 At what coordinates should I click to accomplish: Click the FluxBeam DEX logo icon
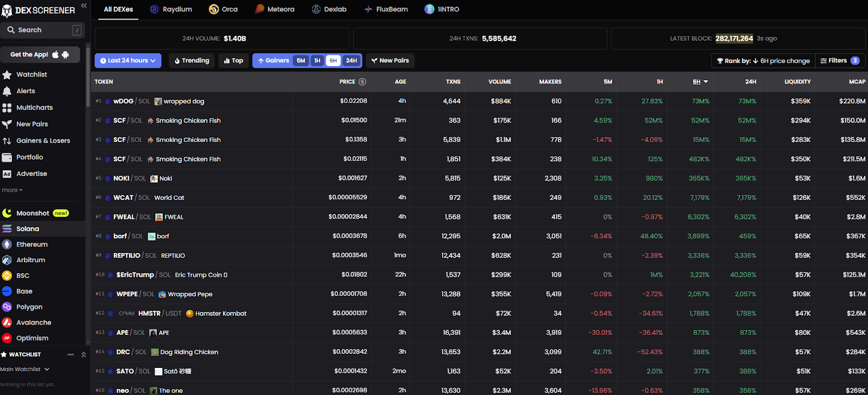(x=368, y=9)
